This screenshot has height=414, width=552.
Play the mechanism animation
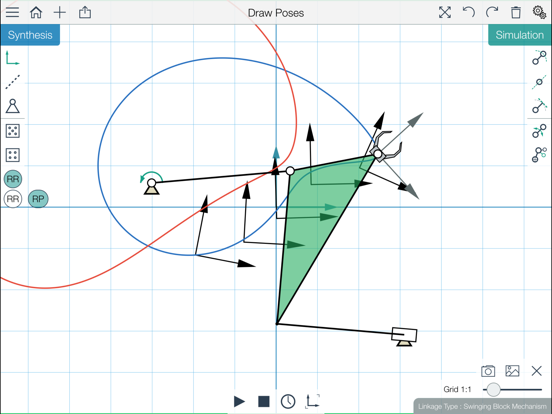pyautogui.click(x=239, y=401)
